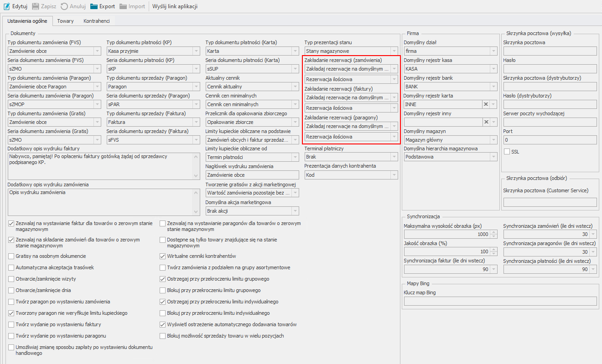Click Wyślij link aplikacji button

175,6
